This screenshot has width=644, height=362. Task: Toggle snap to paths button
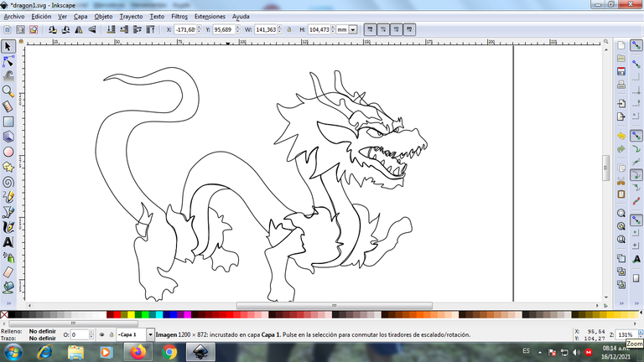636,149
